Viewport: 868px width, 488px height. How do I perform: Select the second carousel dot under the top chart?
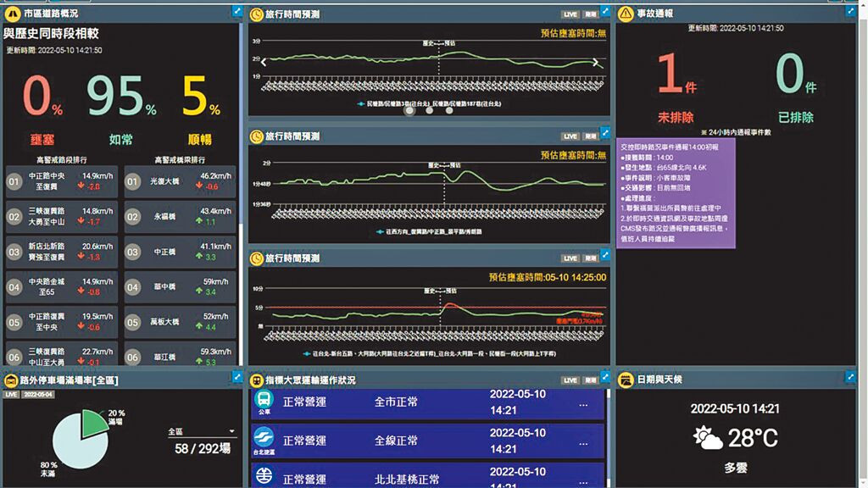(429, 110)
